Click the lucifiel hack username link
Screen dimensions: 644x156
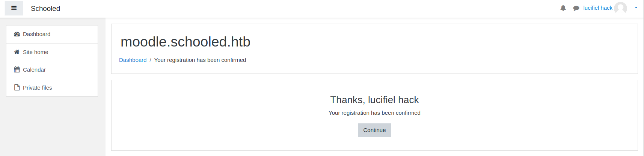coord(598,8)
